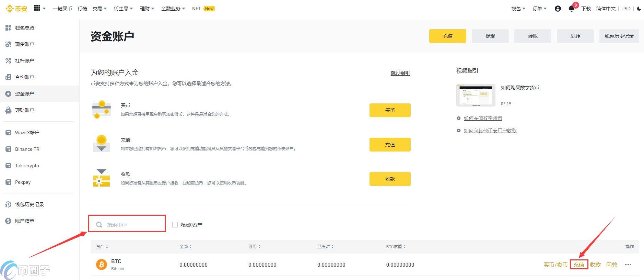This screenshot has width=644, height=280.
Task: Open the apps grid menu icon
Action: coord(37,8)
